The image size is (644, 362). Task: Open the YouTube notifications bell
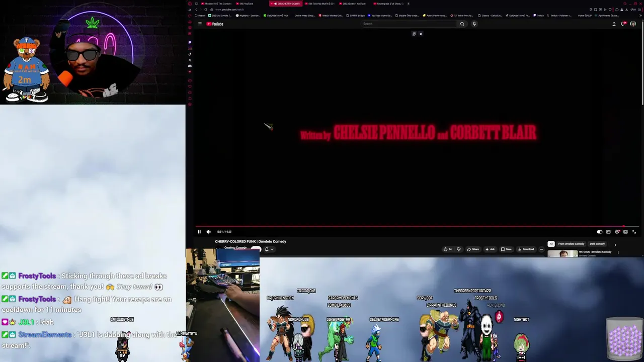(623, 24)
